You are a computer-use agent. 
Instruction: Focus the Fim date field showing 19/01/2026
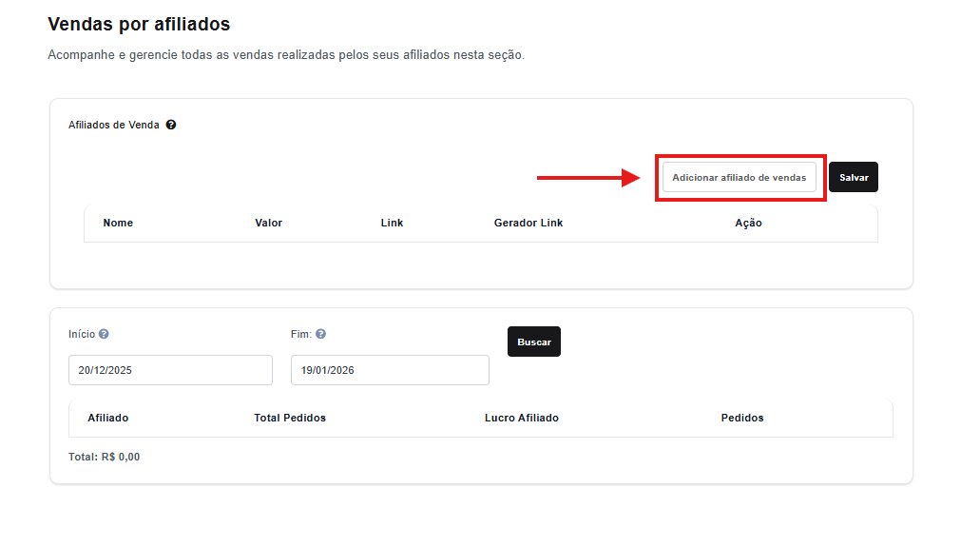click(x=390, y=370)
